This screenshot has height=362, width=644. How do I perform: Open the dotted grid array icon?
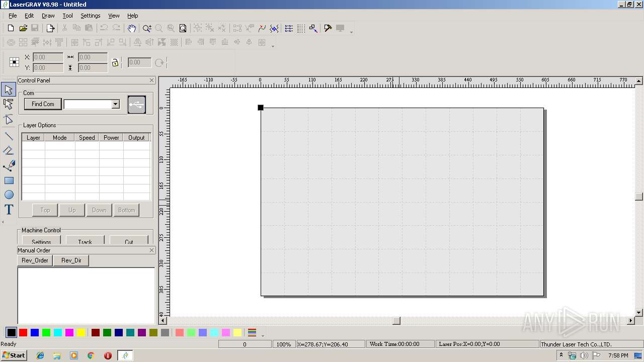click(301, 28)
